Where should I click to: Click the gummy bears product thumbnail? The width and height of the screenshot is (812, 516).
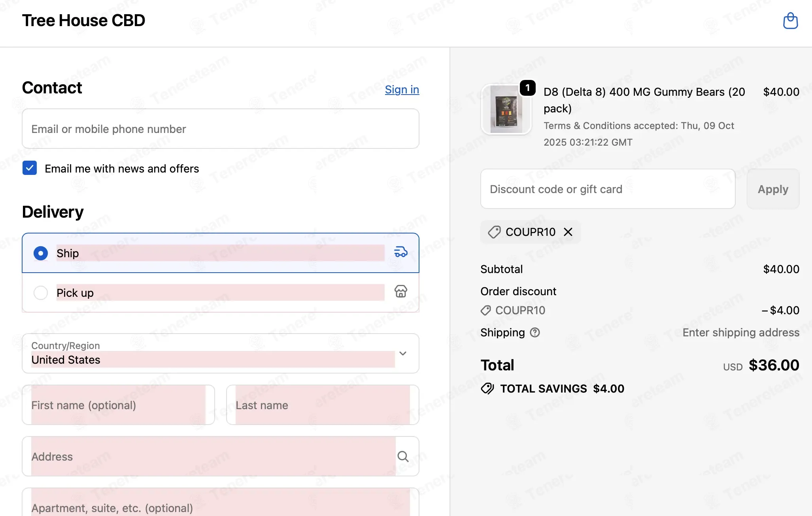tap(506, 110)
